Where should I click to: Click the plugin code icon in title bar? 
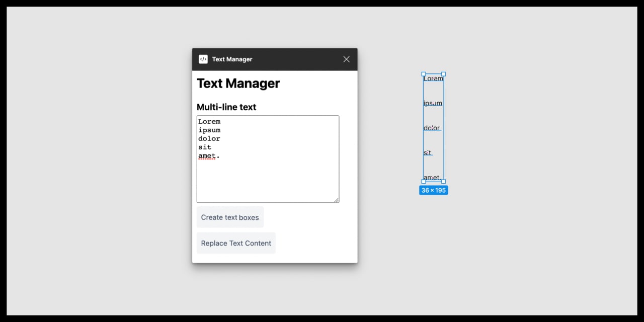coord(203,59)
